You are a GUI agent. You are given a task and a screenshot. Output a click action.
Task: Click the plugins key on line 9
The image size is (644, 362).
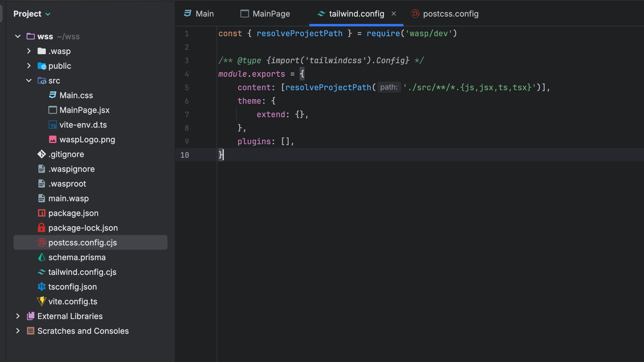(254, 141)
